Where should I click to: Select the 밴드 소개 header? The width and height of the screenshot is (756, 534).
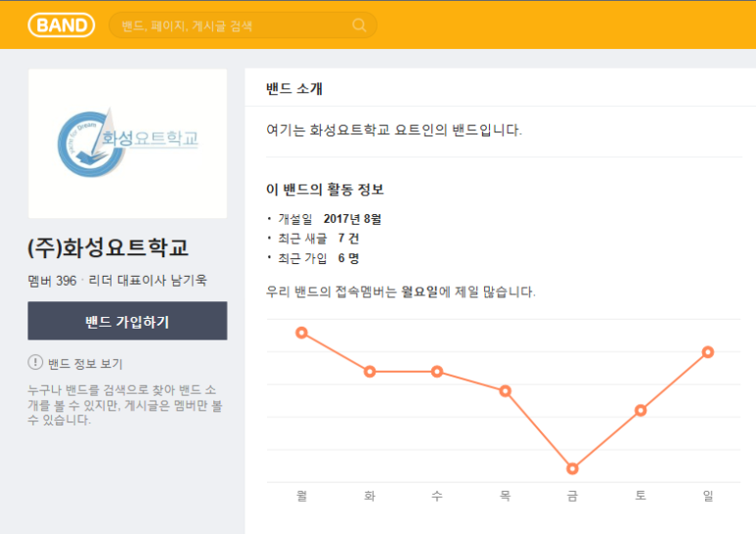(x=294, y=89)
